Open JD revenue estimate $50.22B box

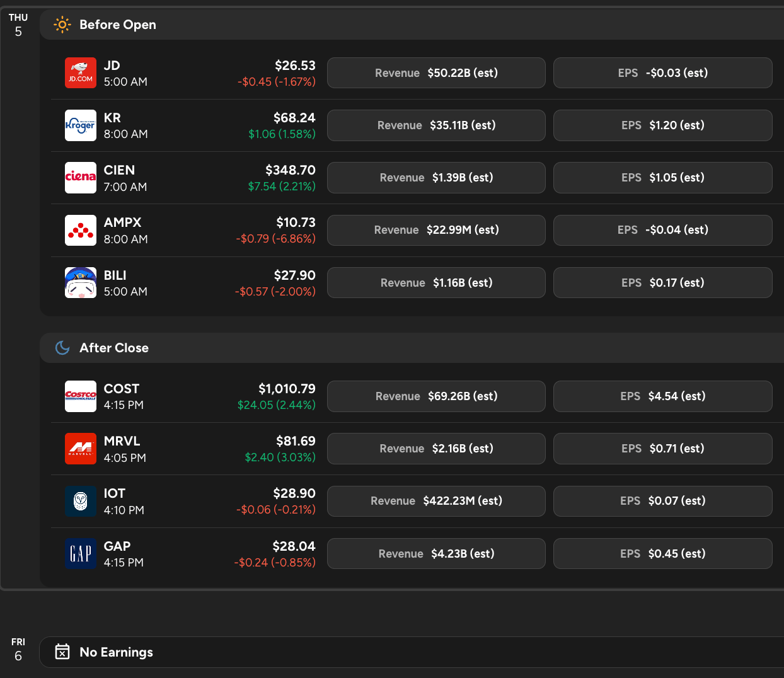(436, 73)
